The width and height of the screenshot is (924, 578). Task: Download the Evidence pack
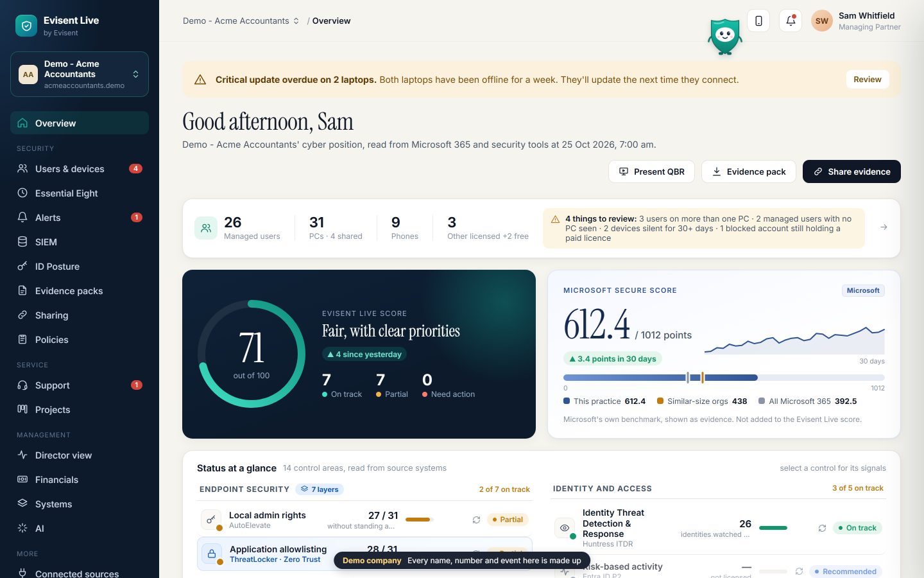point(749,171)
